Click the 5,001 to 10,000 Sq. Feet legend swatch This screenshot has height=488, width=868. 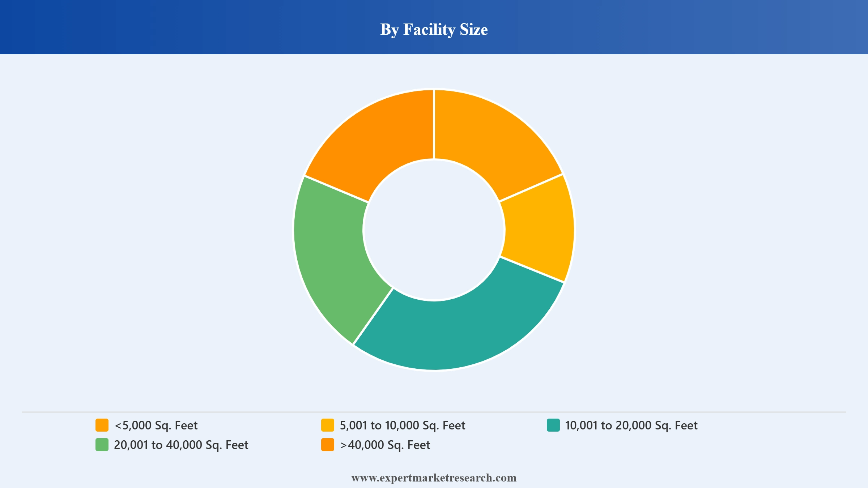click(328, 425)
